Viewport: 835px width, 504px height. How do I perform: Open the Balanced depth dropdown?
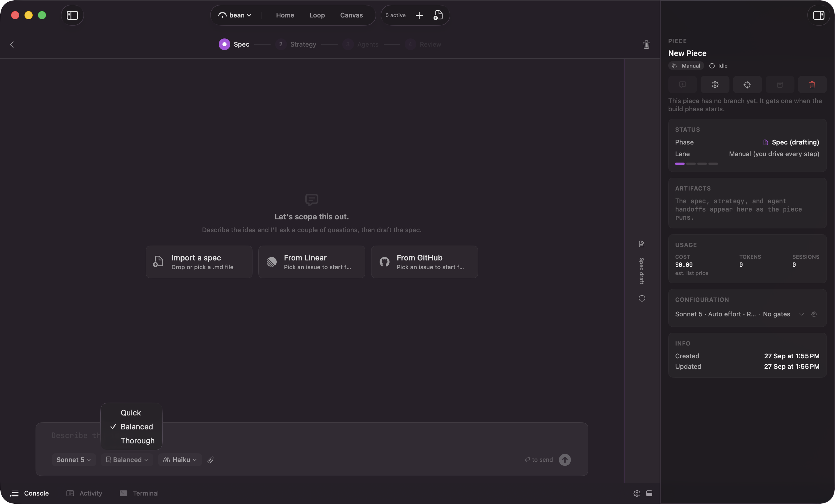tap(127, 460)
